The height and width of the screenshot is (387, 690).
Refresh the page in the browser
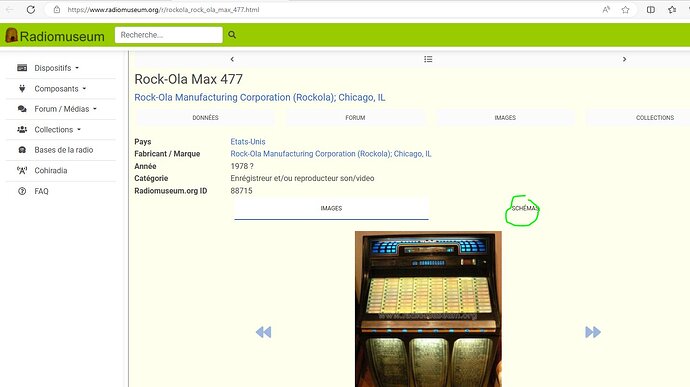pyautogui.click(x=30, y=9)
